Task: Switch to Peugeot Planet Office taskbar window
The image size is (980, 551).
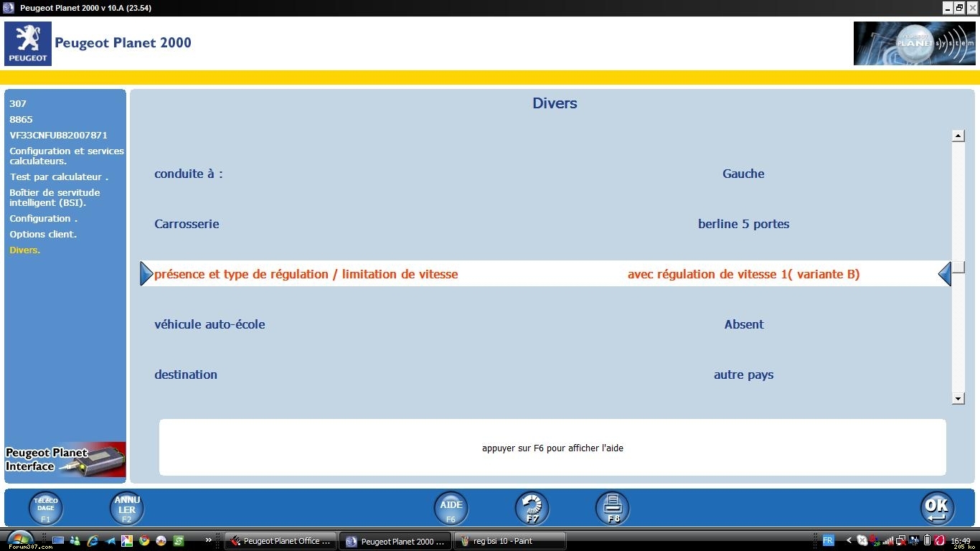Action: 281,541
